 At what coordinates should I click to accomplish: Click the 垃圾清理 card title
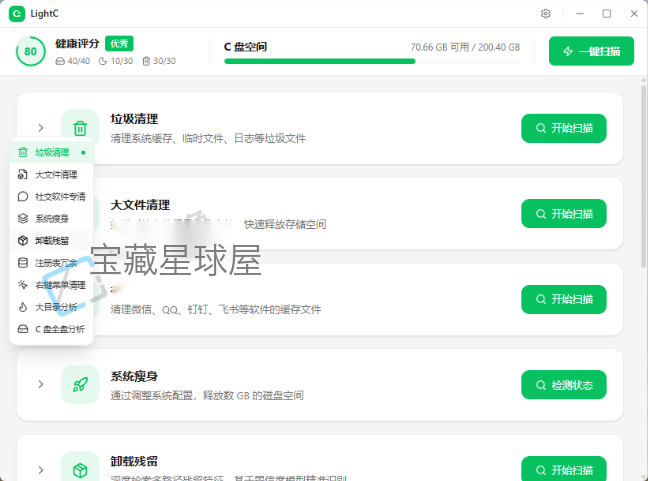tap(134, 119)
